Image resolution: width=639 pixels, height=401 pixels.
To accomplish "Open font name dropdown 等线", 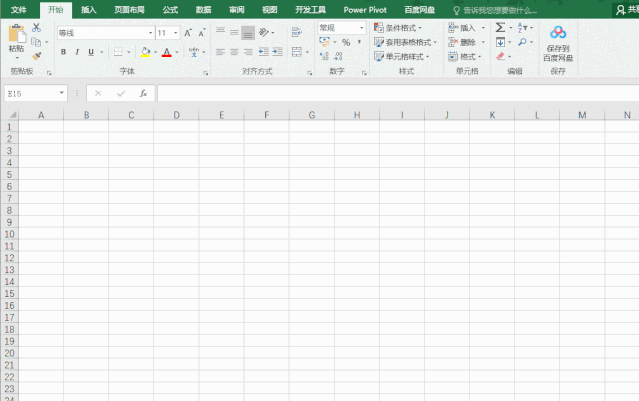I will pyautogui.click(x=150, y=33).
